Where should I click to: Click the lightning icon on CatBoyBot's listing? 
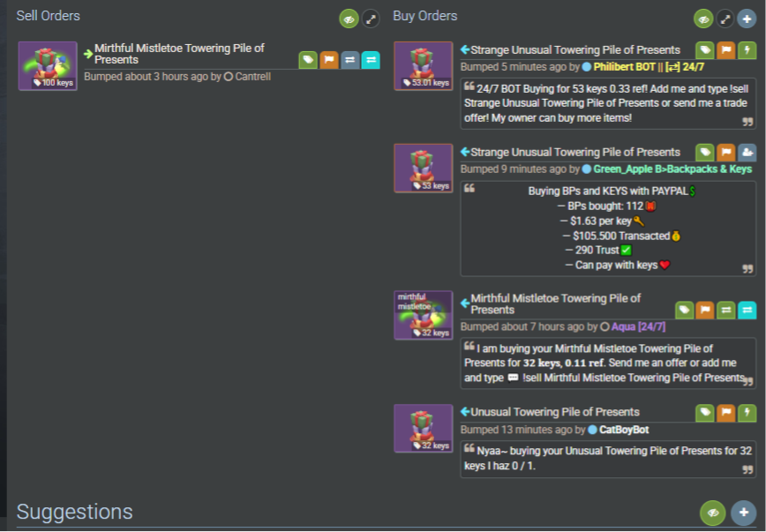point(747,413)
